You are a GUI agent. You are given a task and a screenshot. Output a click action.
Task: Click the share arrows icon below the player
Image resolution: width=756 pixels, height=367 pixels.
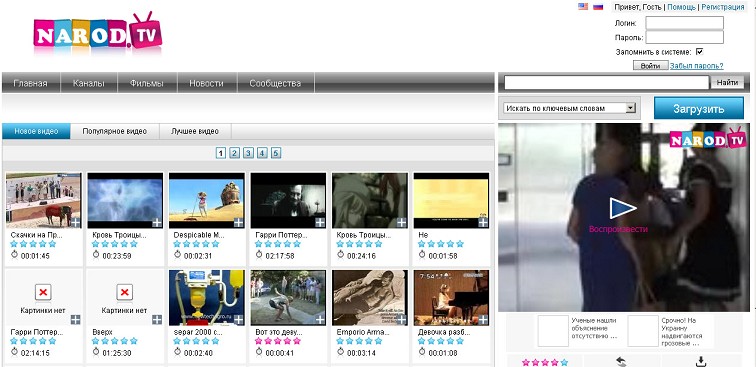[x=622, y=362]
